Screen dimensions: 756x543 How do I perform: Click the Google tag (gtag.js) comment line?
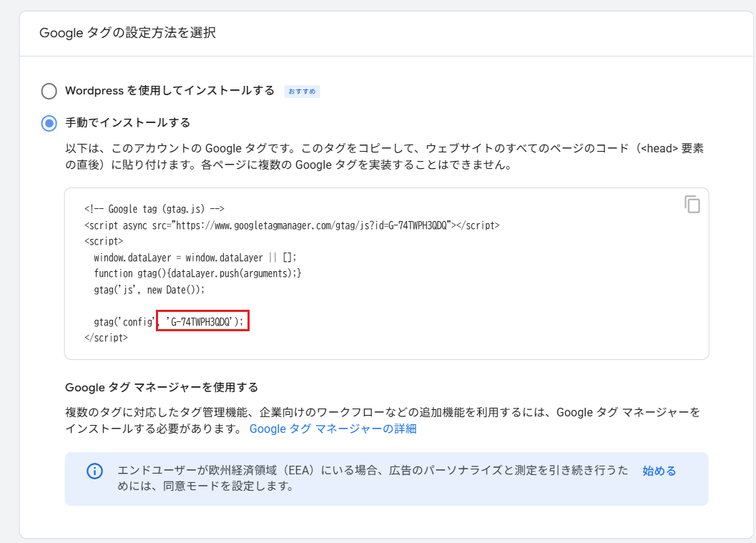pos(154,209)
